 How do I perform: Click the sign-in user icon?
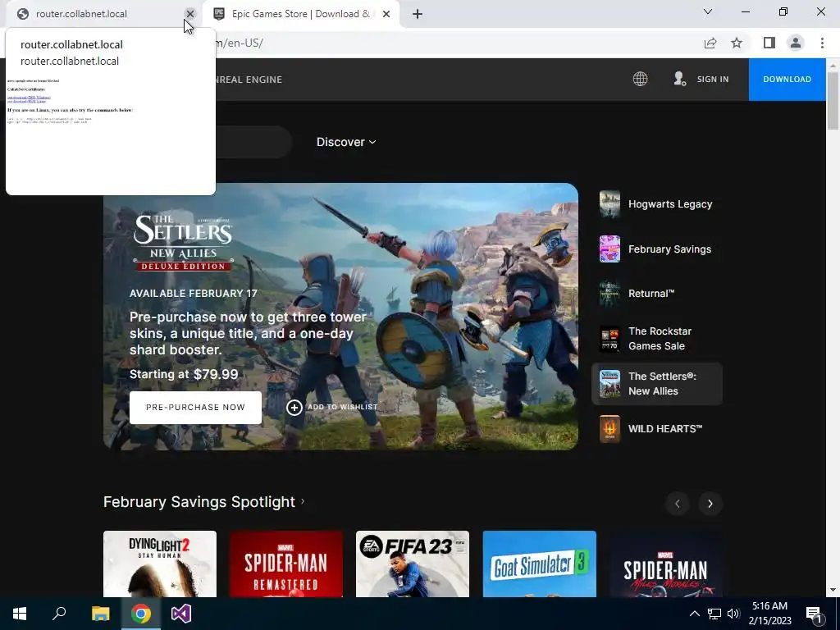pyautogui.click(x=680, y=80)
